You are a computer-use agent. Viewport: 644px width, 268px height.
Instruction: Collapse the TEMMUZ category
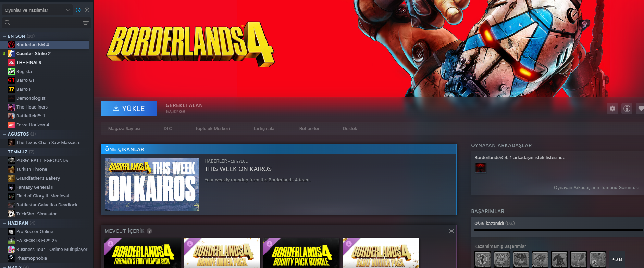coord(4,152)
